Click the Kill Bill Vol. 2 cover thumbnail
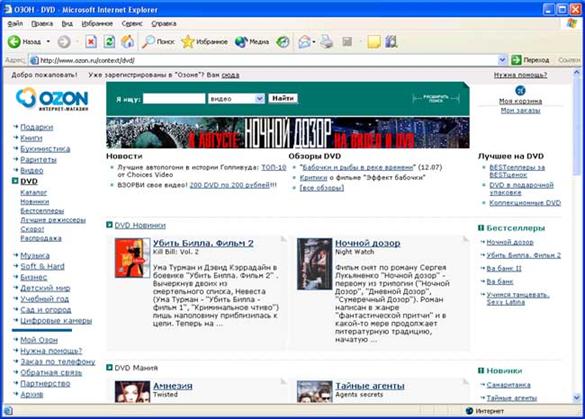 point(132,258)
